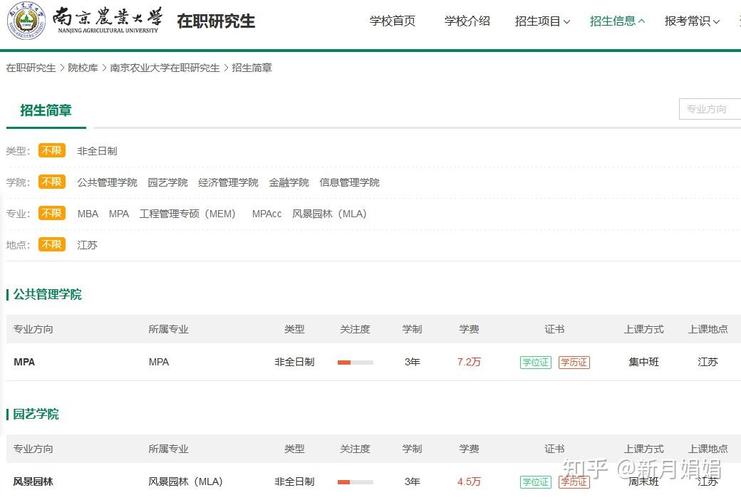The height and width of the screenshot is (500, 741).
Task: Click 上课方式 column header in 园艺学院 table
Action: click(x=644, y=448)
